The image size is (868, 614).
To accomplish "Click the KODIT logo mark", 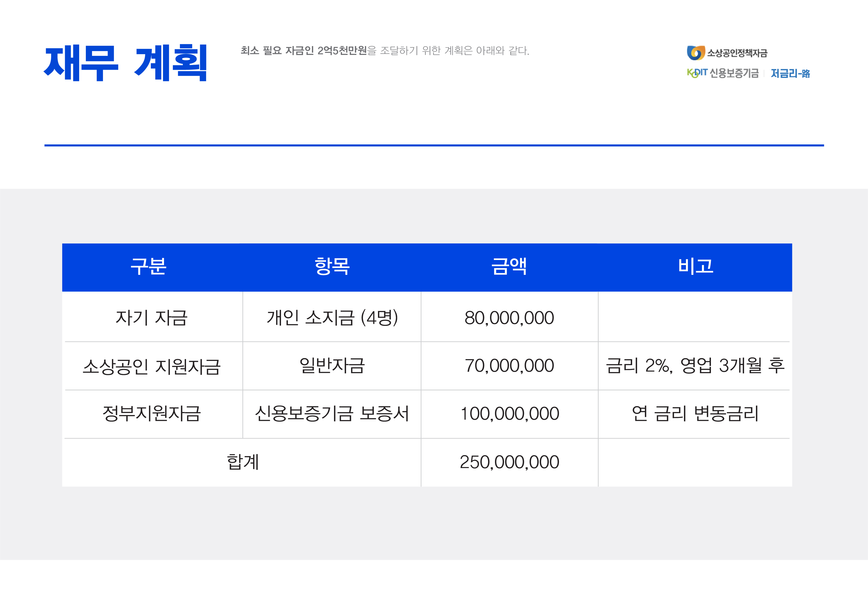I will [x=697, y=72].
